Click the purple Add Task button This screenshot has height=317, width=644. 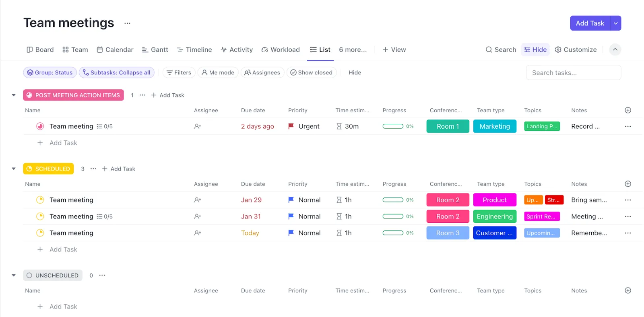pos(590,23)
